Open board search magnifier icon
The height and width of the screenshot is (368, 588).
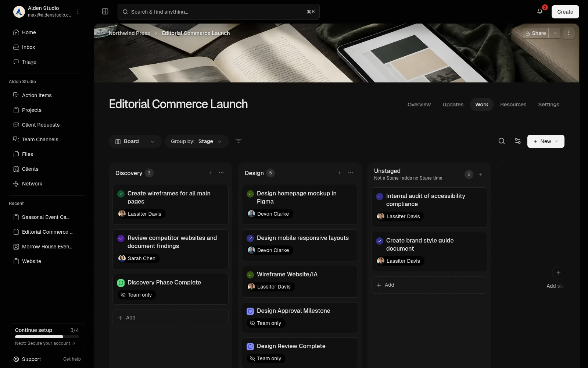(502, 141)
